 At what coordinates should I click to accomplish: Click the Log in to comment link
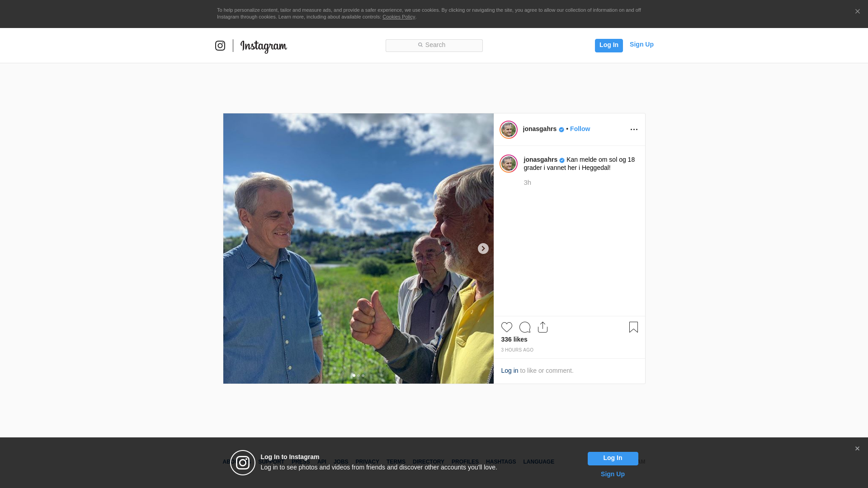(509, 371)
